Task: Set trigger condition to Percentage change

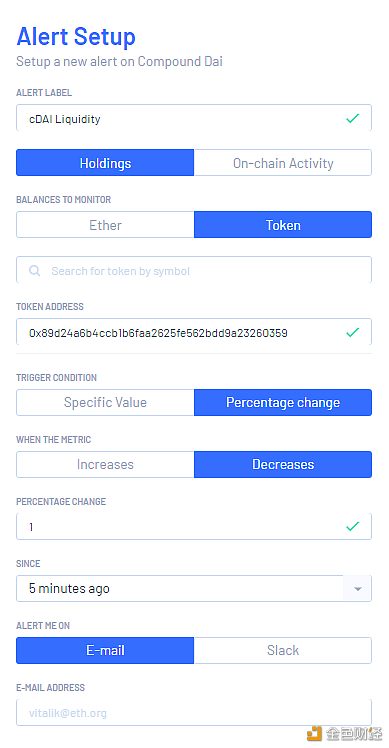Action: click(283, 402)
